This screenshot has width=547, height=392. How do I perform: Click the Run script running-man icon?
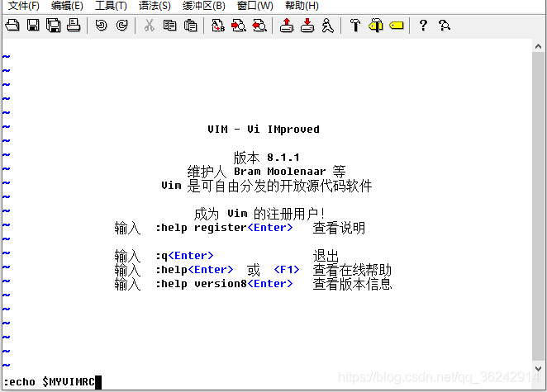tap(327, 26)
